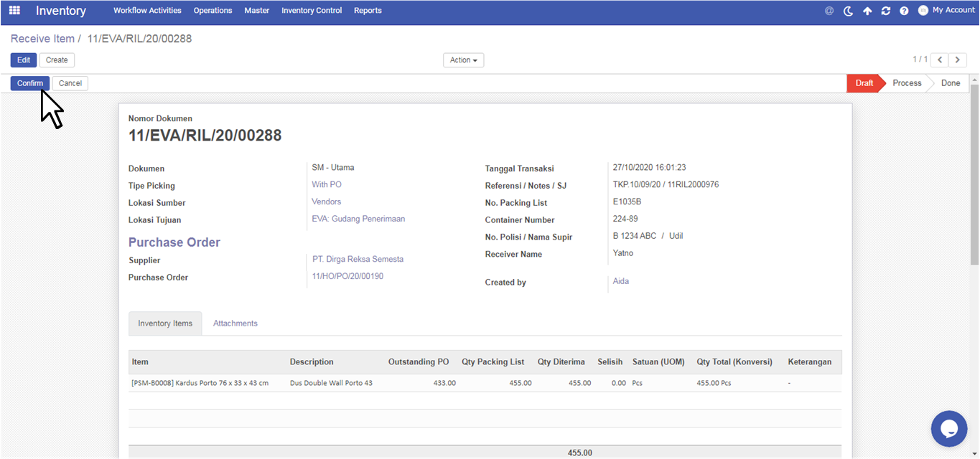Image resolution: width=980 pixels, height=459 pixels.
Task: Open purchase order 11/HO/PO/20/00190 link
Action: (x=347, y=276)
